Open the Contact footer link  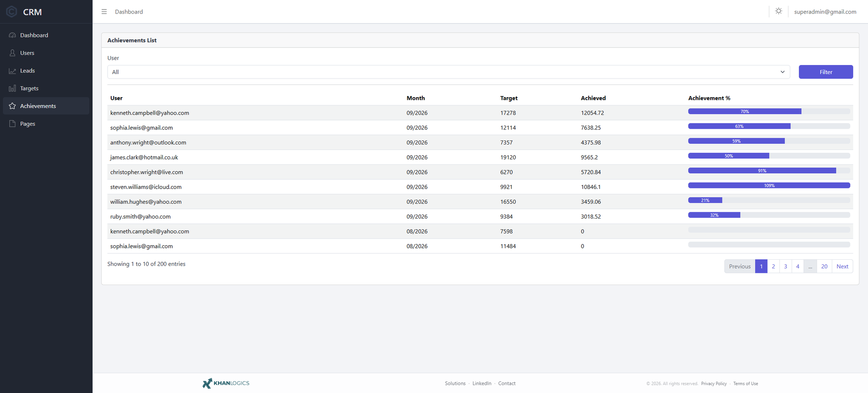507,384
